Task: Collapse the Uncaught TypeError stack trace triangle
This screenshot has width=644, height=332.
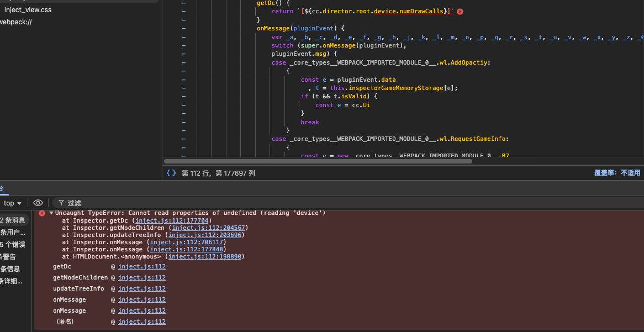Action: point(51,213)
